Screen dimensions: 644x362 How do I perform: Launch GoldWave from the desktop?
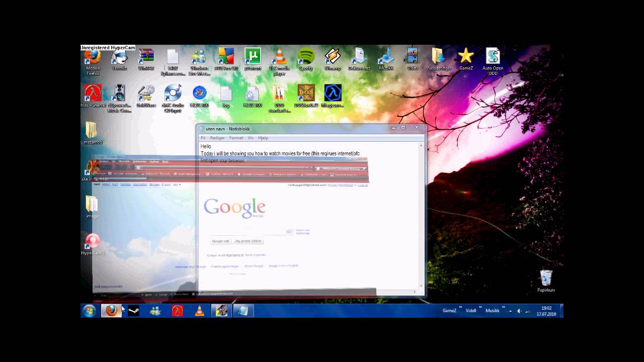coord(146,97)
